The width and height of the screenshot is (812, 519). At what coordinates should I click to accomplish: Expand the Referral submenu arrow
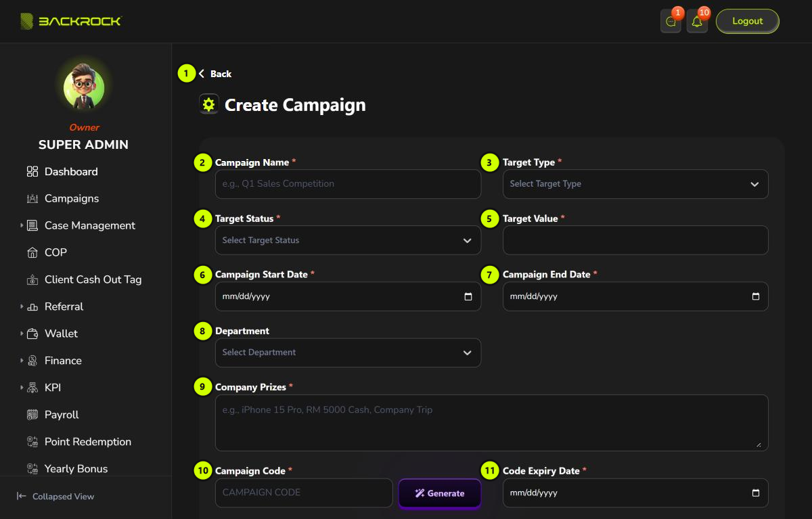tap(22, 307)
